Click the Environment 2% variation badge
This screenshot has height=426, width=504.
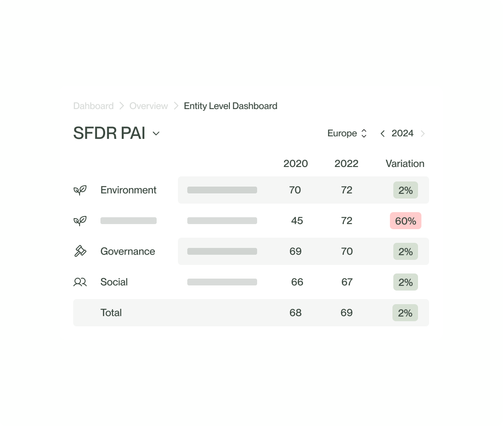405,190
